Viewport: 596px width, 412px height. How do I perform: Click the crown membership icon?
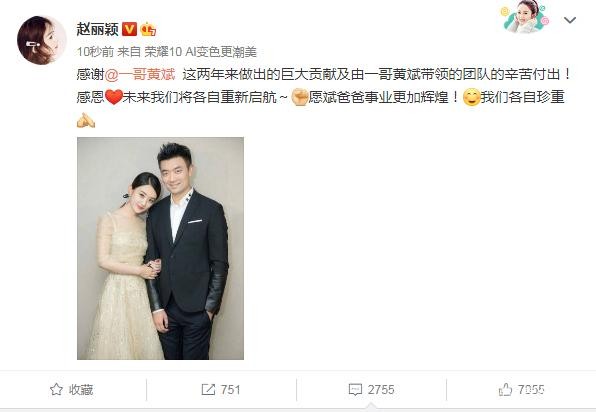(x=148, y=29)
